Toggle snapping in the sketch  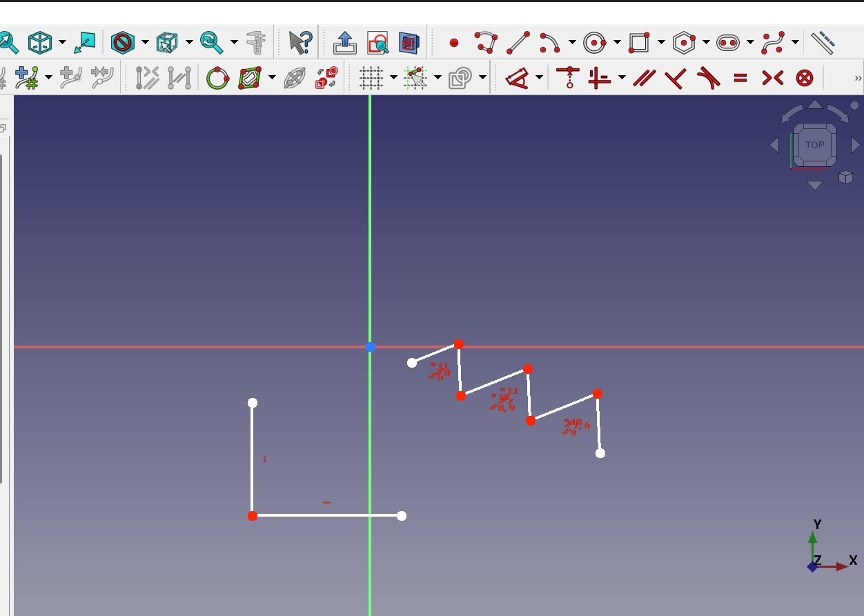[415, 78]
